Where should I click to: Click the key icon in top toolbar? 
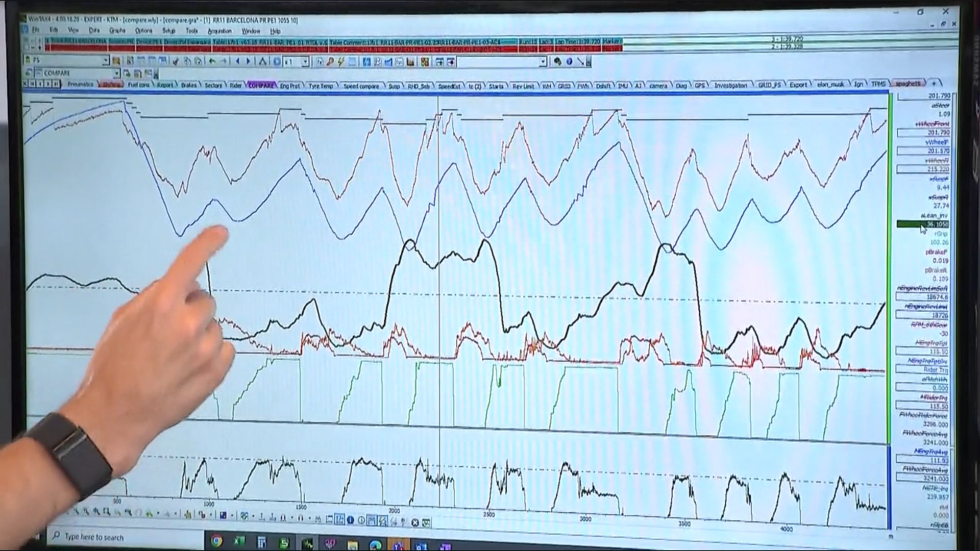330,62
